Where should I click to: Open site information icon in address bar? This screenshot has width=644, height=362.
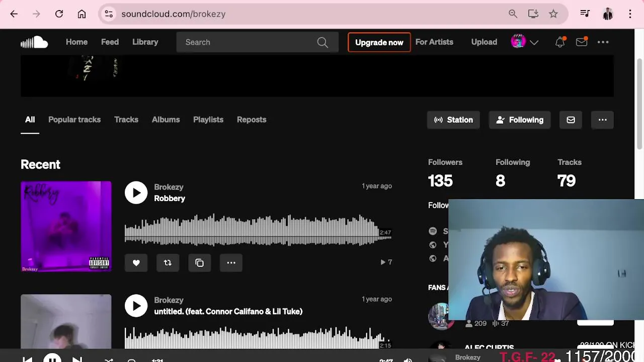click(109, 14)
